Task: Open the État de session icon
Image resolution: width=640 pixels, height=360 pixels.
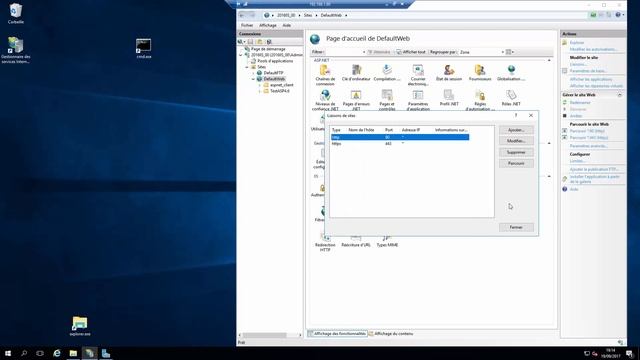Action: pos(449,73)
